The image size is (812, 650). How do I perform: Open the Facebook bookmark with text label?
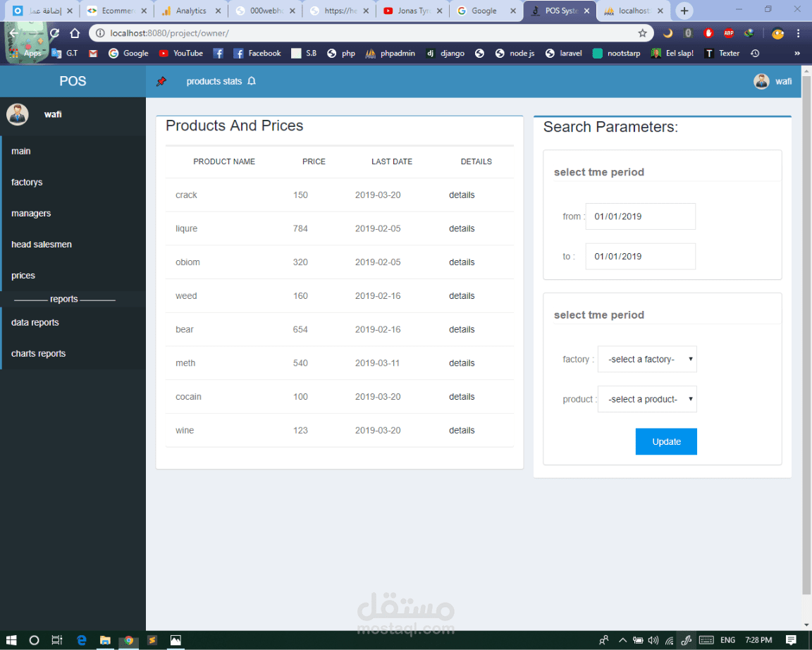click(257, 54)
